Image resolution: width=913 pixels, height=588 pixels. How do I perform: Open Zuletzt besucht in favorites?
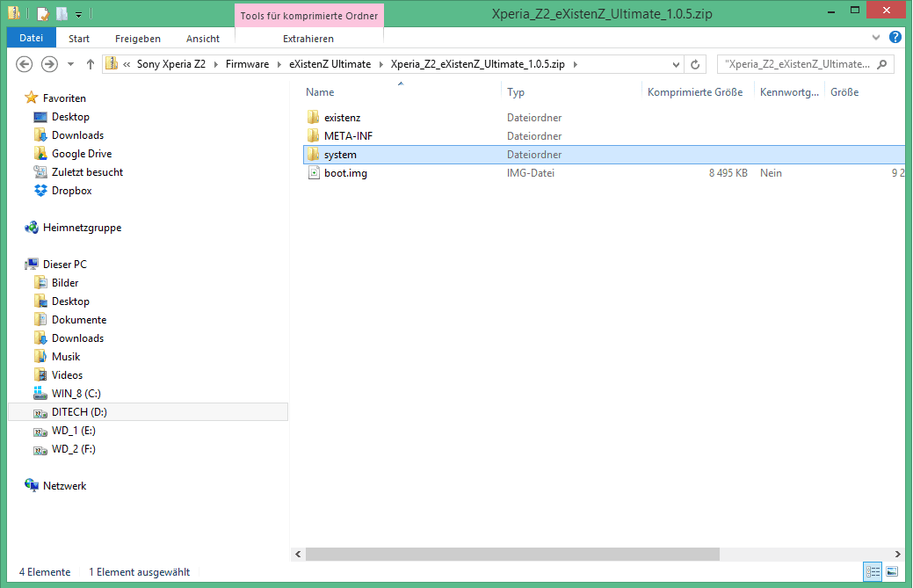click(x=87, y=172)
